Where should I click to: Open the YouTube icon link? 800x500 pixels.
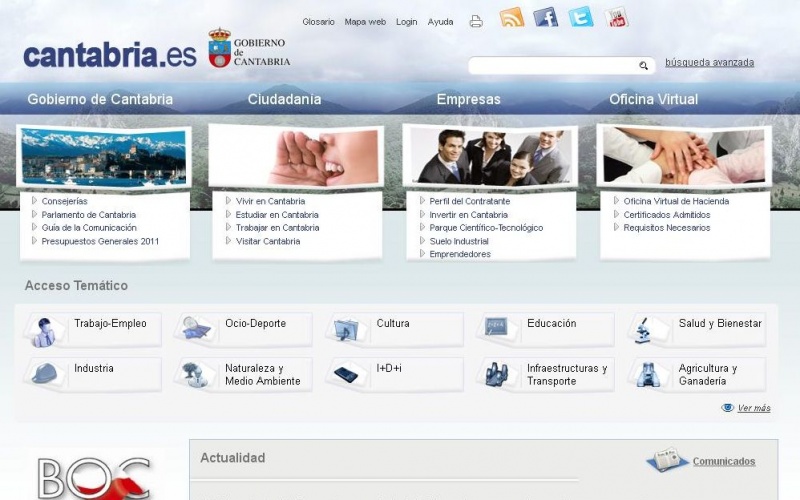point(615,17)
